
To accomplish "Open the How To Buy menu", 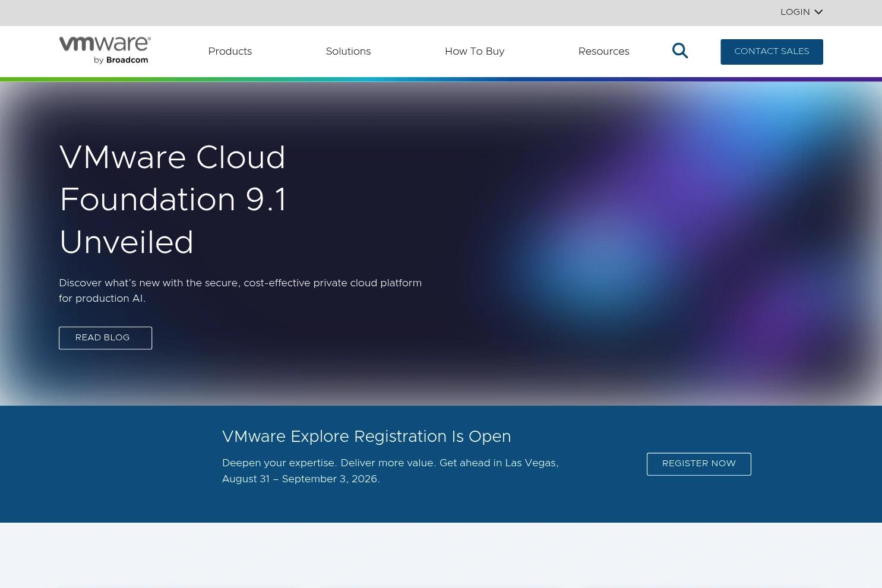I will pos(475,52).
